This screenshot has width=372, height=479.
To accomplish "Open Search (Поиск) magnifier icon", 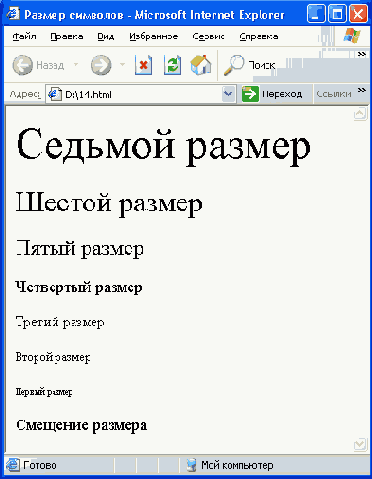I will coord(234,65).
